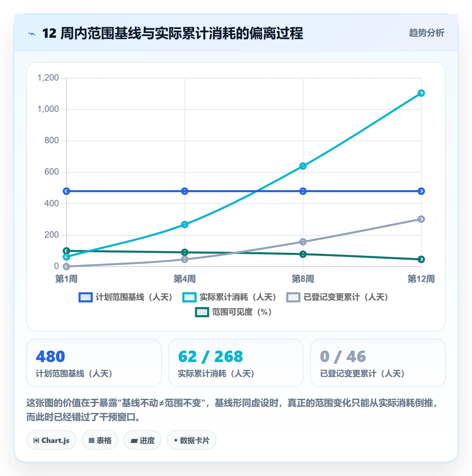Click the 表格 chip grid icon

(x=91, y=441)
